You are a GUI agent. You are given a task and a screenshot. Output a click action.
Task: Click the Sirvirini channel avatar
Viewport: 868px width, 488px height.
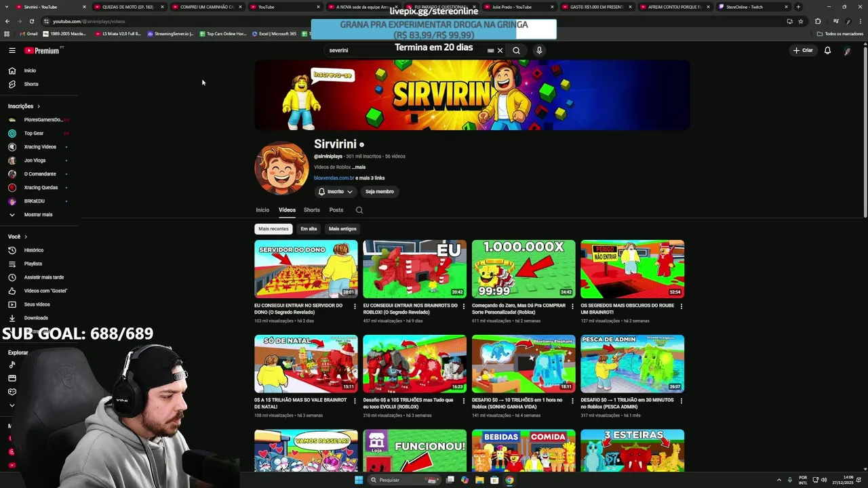(281, 168)
